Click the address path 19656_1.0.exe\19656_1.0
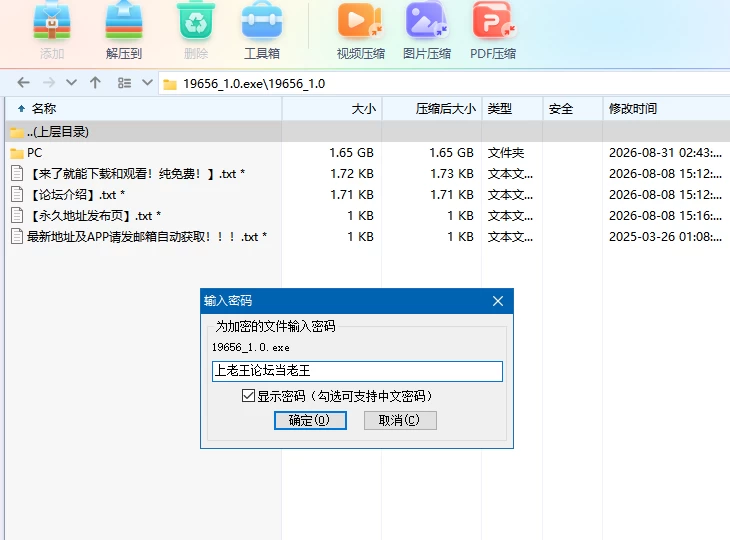The width and height of the screenshot is (730, 540). coord(254,84)
